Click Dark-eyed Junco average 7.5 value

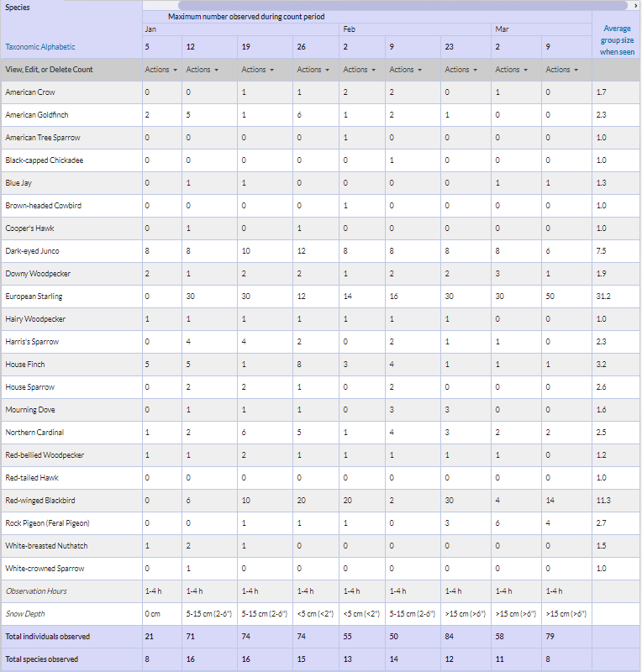pos(602,251)
